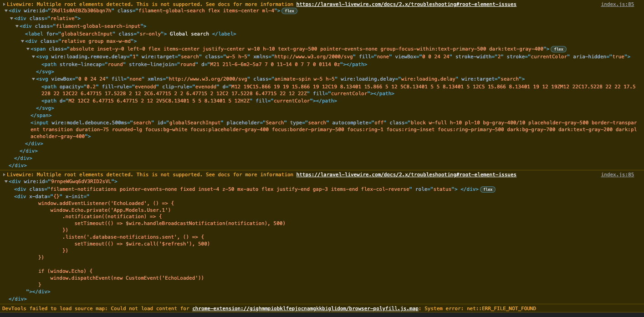The image size is (644, 317).
Task: Collapse the svg with wire:loading.remove.delay
Action: point(33,56)
